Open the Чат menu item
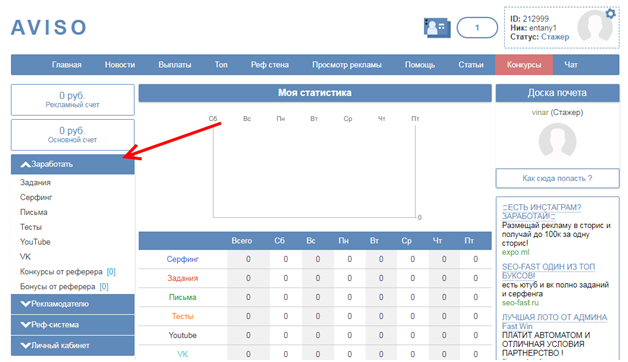 [571, 65]
